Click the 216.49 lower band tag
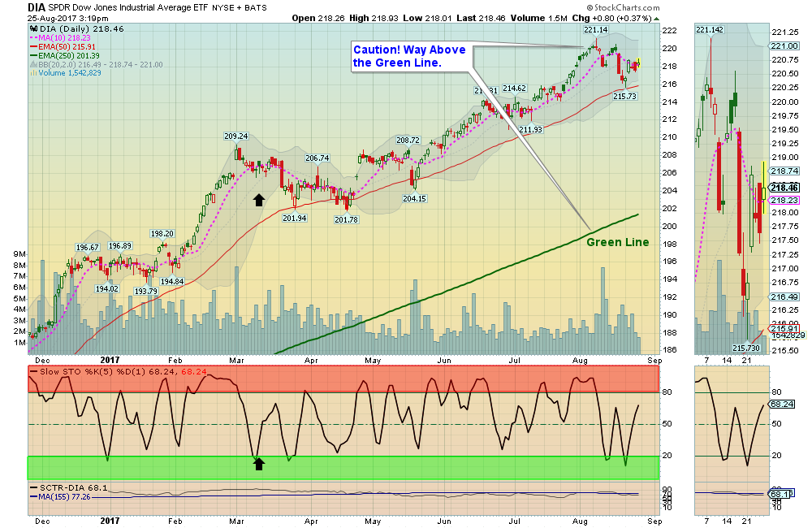The width and height of the screenshot is (812, 528). [784, 297]
